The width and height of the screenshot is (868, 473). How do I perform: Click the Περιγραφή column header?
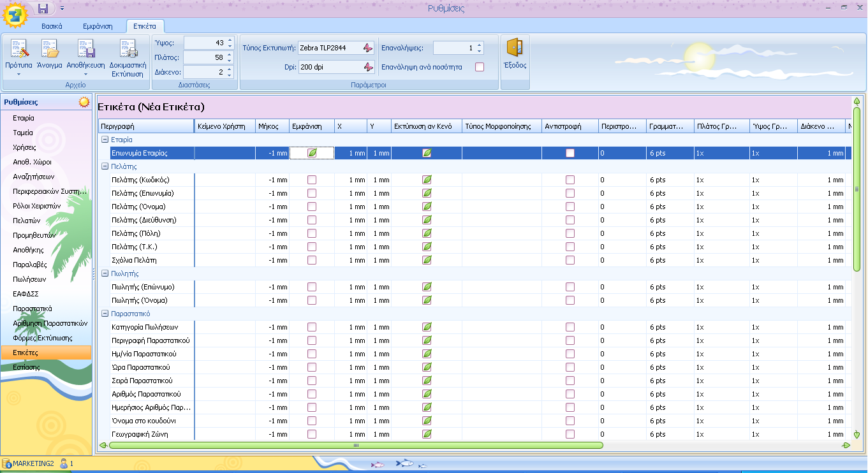[146, 126]
